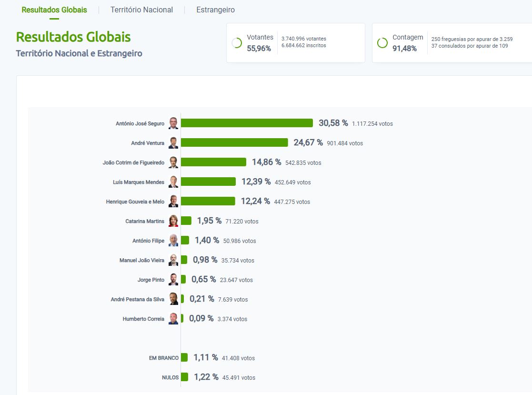Screen dimensions: 532x395
Task: Click António José Seguro's 30,58 % bar
Action: click(x=247, y=123)
